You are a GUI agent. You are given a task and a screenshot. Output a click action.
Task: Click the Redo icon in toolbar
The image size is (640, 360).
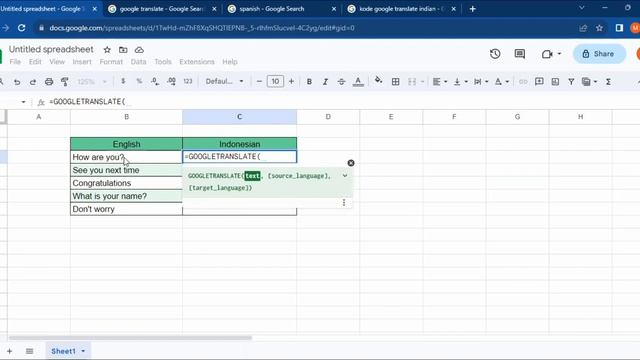pyautogui.click(x=33, y=82)
